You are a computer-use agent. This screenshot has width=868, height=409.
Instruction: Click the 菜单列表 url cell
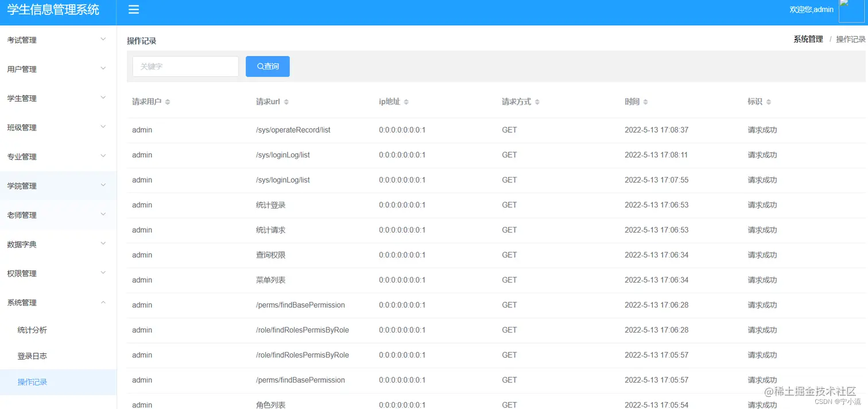pyautogui.click(x=271, y=280)
